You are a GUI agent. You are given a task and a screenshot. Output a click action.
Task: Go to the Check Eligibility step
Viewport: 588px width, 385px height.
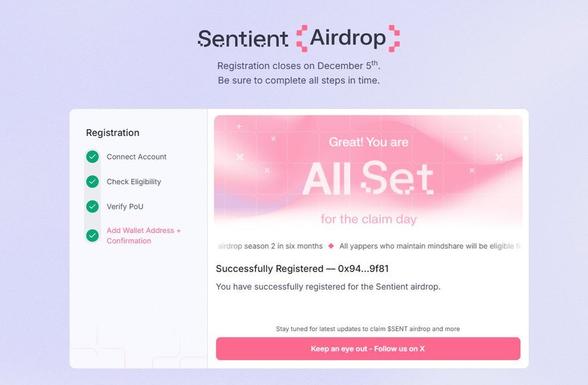[x=134, y=181]
